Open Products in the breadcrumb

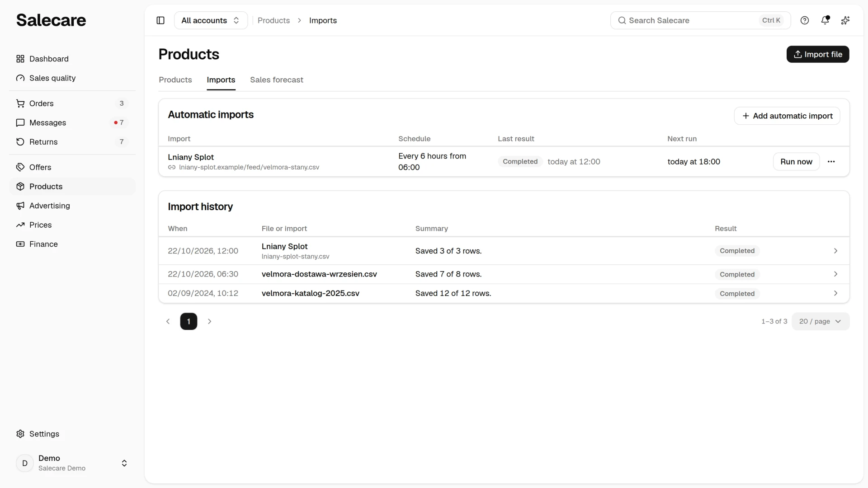pyautogui.click(x=274, y=20)
